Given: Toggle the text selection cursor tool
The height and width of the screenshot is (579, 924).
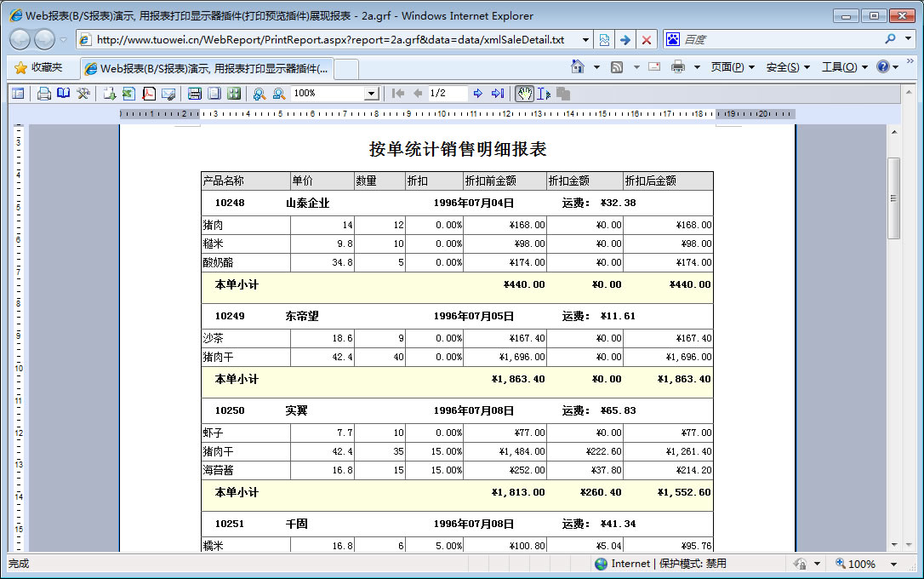Looking at the screenshot, I should (544, 94).
